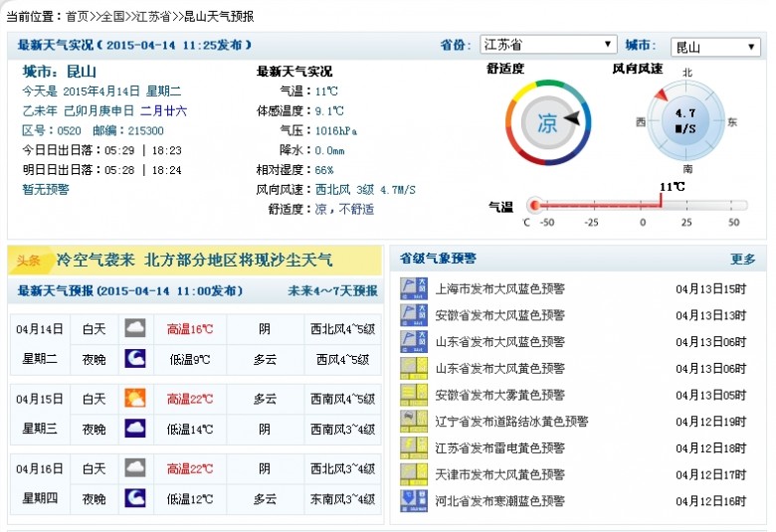The width and height of the screenshot is (776, 532).
Task: Click the April 15 daytime partly sunny icon
Action: pyautogui.click(x=135, y=398)
